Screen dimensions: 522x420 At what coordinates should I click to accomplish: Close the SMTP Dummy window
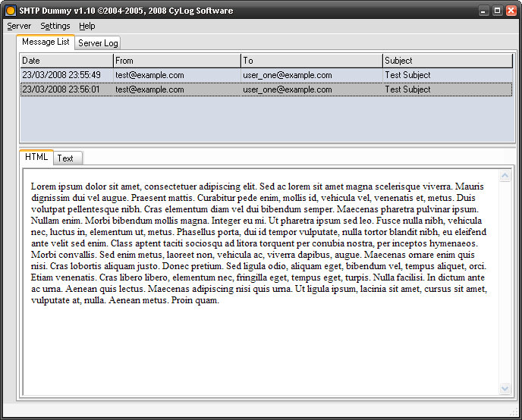pyautogui.click(x=511, y=11)
